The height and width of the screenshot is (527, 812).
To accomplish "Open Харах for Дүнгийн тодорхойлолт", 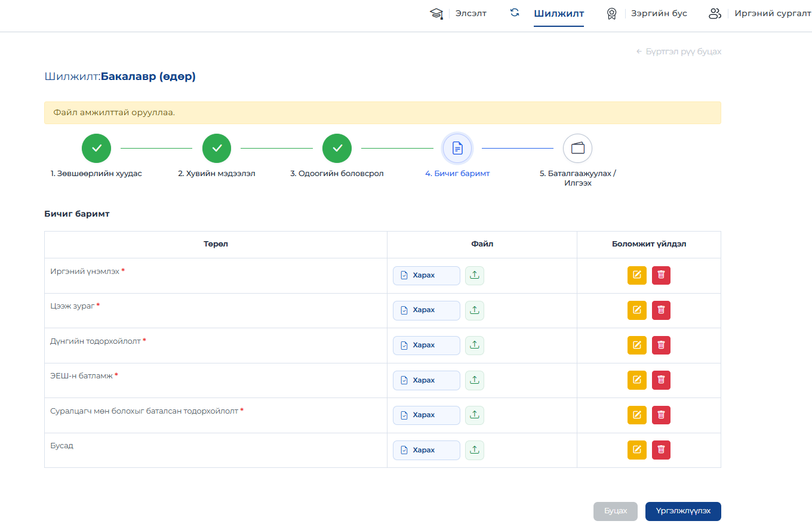I will coord(426,345).
